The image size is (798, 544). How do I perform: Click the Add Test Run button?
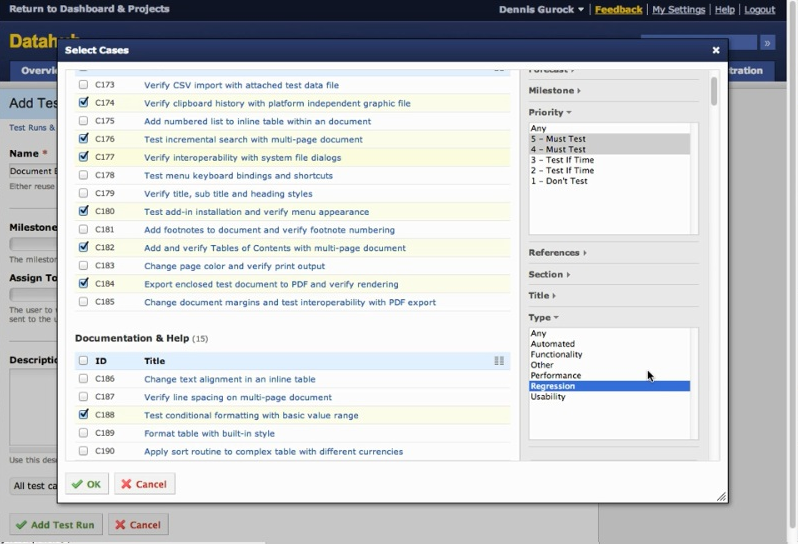click(x=55, y=525)
